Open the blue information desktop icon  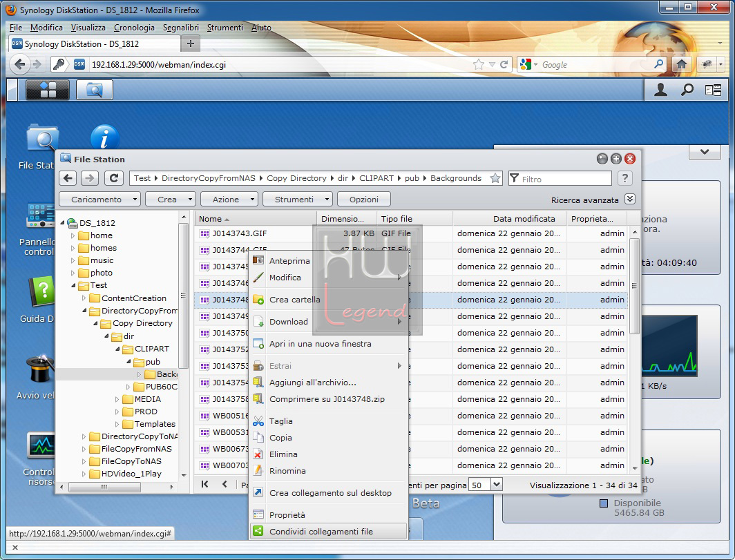coord(104,138)
